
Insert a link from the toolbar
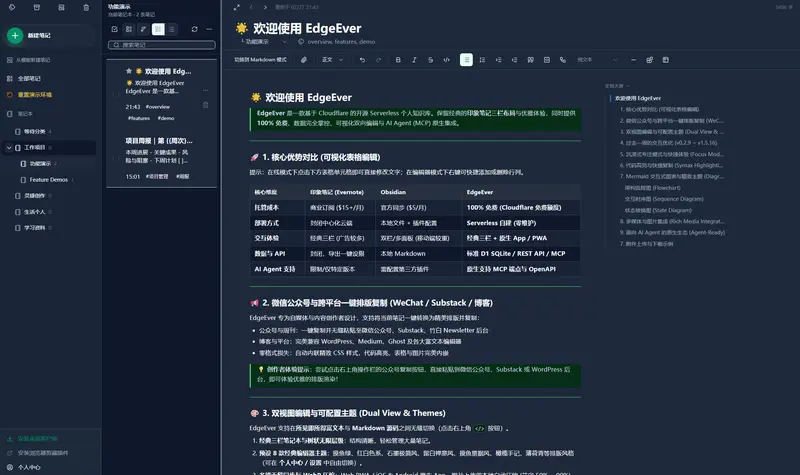[563, 60]
